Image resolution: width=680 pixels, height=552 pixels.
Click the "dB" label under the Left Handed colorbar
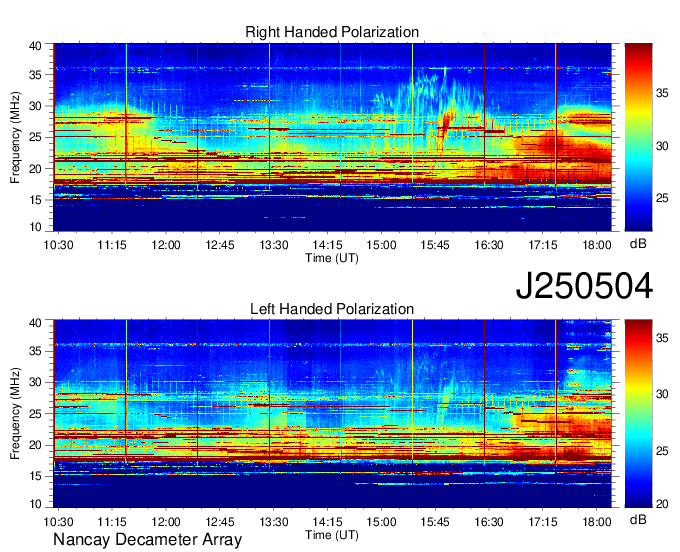(x=638, y=520)
